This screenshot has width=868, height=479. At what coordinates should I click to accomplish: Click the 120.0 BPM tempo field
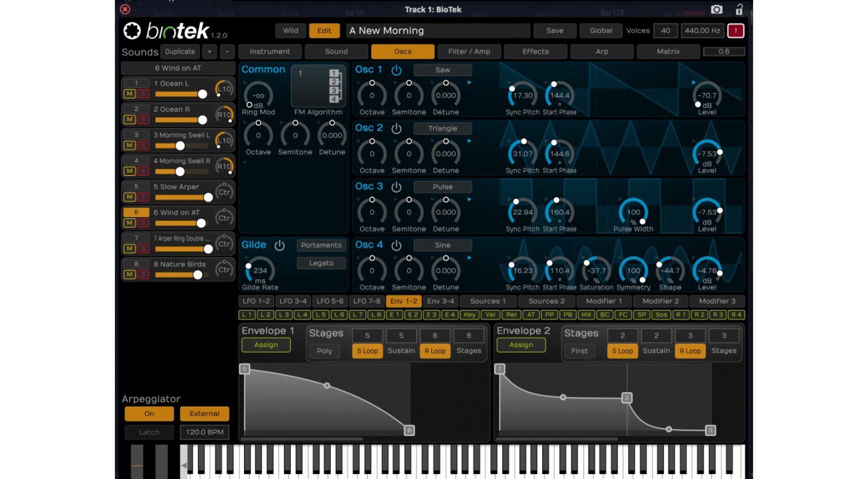pos(205,432)
